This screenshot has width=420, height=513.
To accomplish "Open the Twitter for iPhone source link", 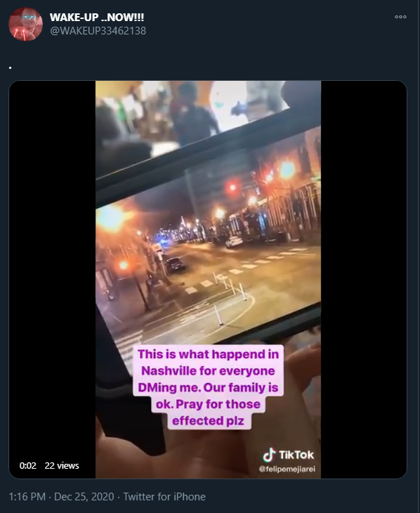I will (x=164, y=497).
